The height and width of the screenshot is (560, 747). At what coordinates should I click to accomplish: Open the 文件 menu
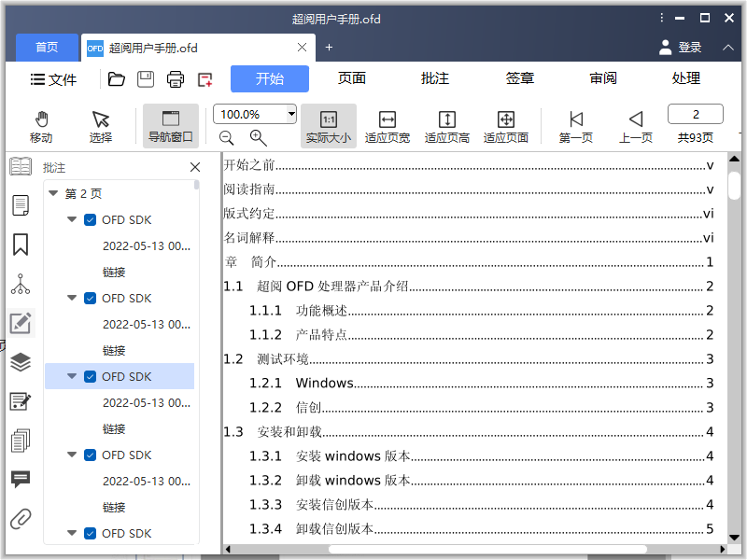53,79
